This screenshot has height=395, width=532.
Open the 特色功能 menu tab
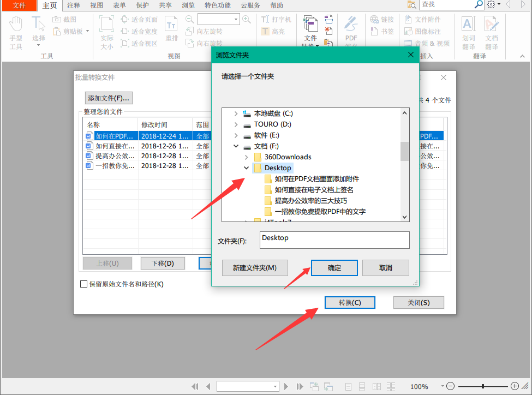coord(217,6)
